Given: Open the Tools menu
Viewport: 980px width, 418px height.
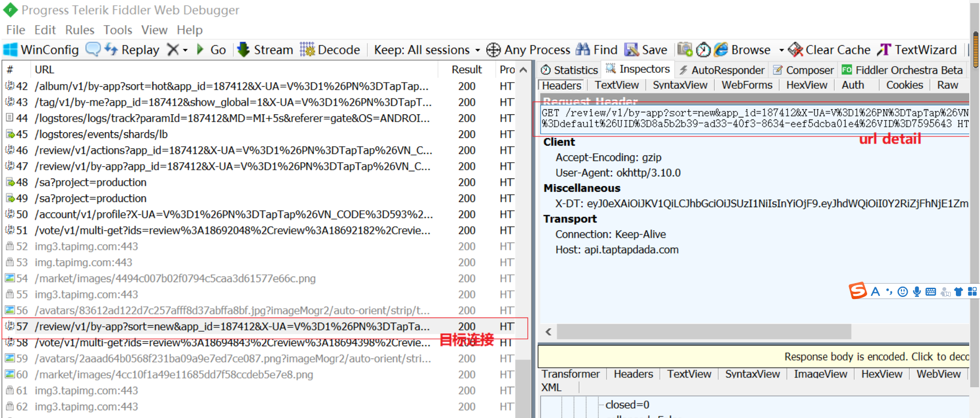Looking at the screenshot, I should point(118,30).
